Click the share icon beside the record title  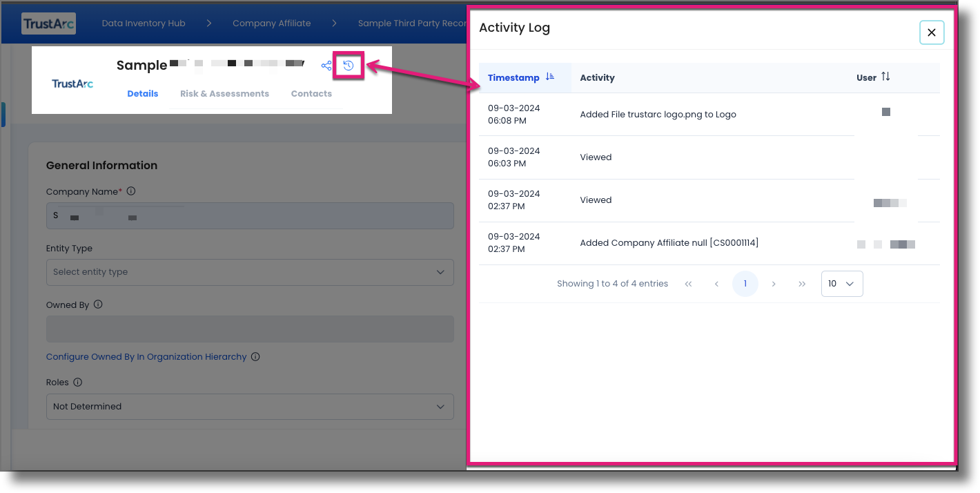(x=326, y=66)
